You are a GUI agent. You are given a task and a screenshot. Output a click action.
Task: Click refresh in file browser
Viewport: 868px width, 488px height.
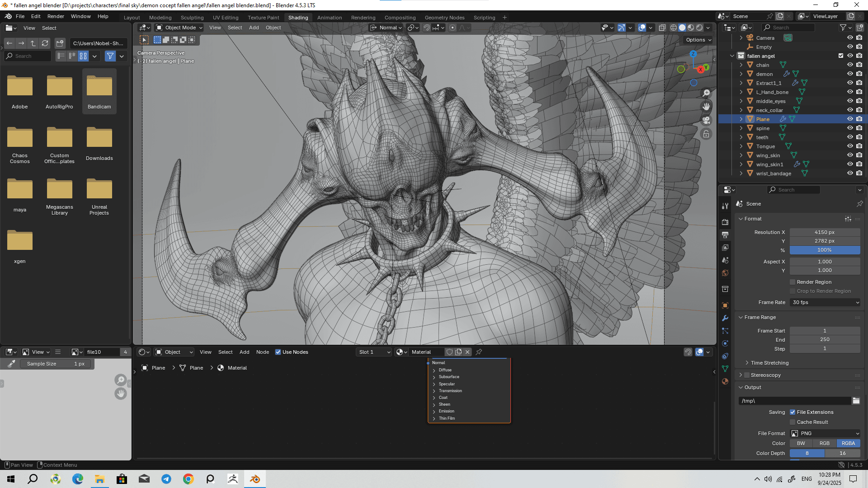coord(45,43)
